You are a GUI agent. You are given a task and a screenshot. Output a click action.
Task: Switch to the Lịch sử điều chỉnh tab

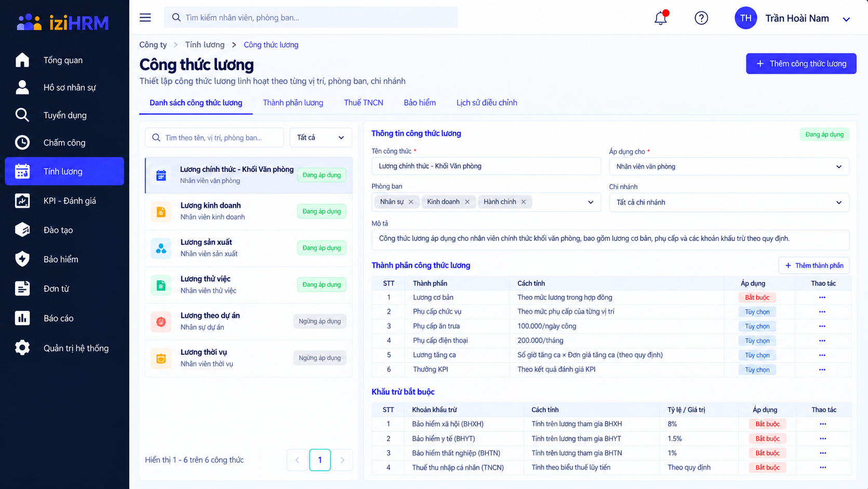[x=487, y=103]
